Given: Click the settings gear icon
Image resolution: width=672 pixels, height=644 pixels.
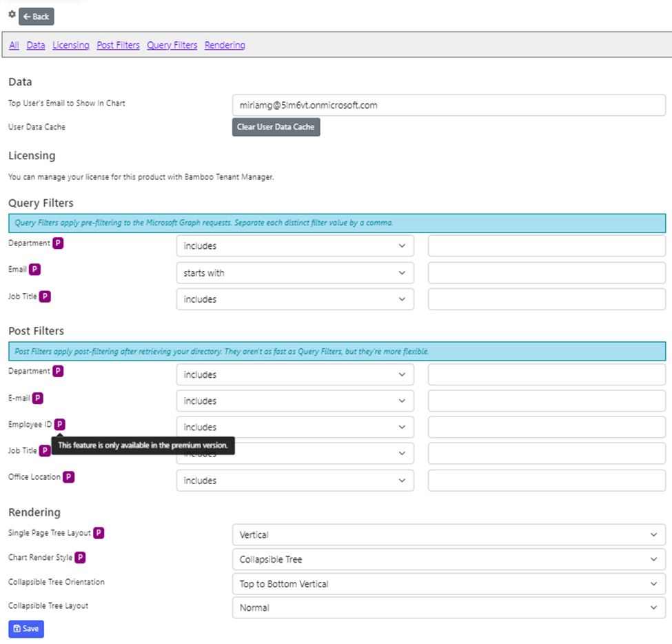Looking at the screenshot, I should pyautogui.click(x=12, y=14).
